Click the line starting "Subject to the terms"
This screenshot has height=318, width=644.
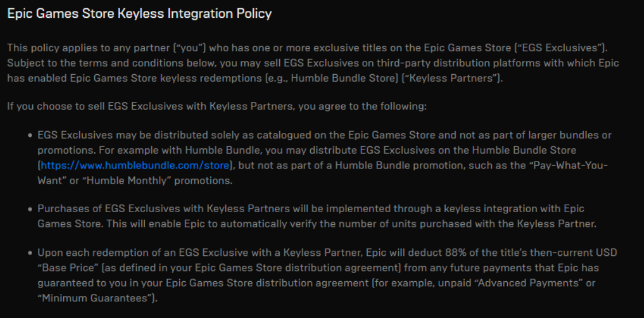tap(313, 63)
